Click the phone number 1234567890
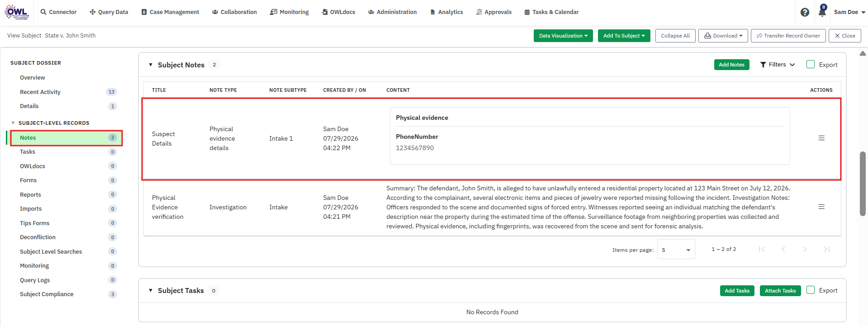Image resolution: width=868 pixels, height=326 pixels. tap(415, 148)
